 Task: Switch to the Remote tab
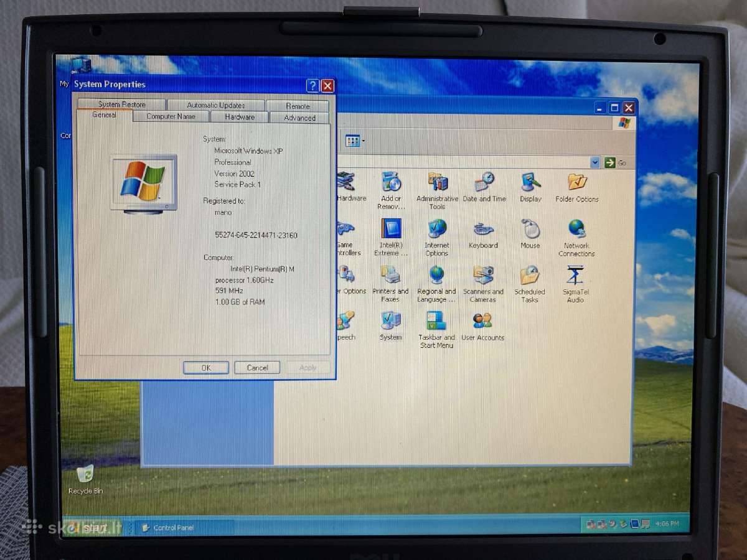[298, 106]
